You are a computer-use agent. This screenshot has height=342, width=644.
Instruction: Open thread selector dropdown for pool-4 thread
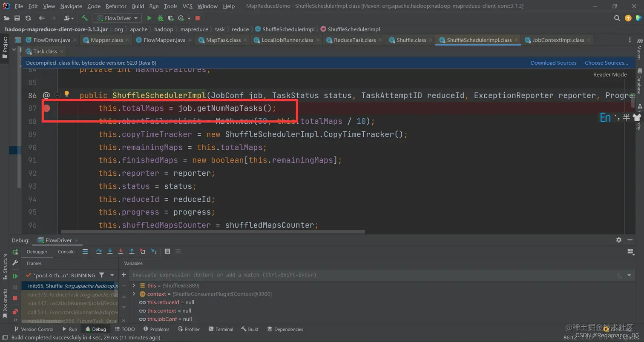point(112,275)
